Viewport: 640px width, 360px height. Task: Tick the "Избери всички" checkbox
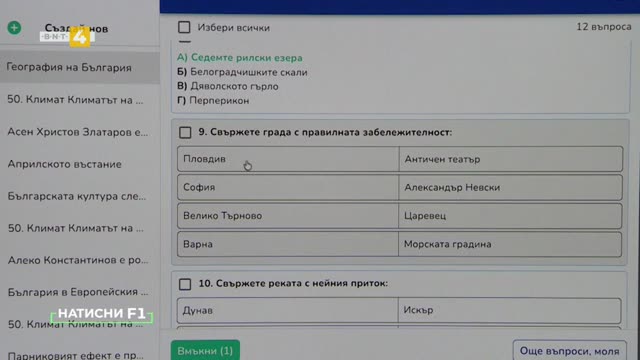pyautogui.click(x=184, y=27)
